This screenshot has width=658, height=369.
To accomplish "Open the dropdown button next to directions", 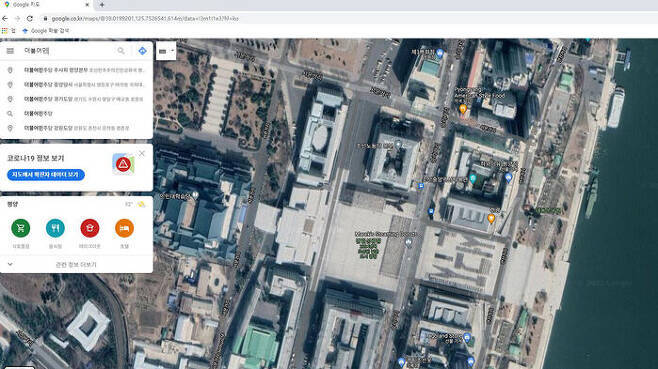I will pyautogui.click(x=166, y=51).
